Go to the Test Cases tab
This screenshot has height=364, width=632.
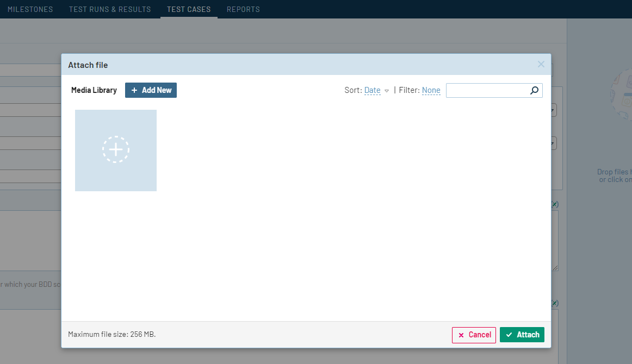(189, 9)
